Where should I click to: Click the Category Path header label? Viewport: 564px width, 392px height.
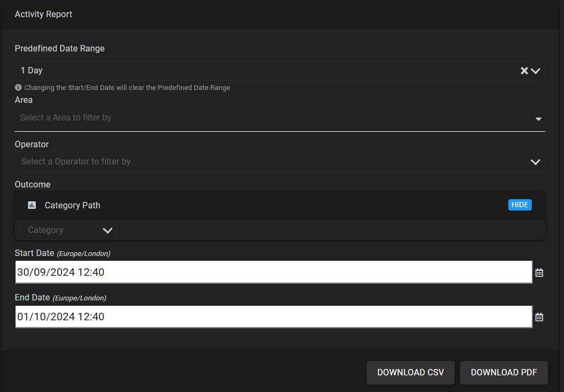coord(72,205)
